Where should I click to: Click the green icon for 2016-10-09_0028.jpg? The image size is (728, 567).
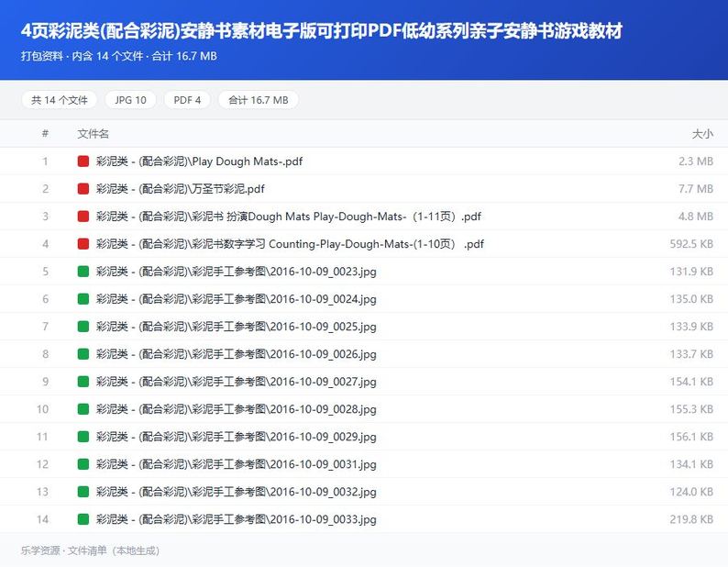[83, 409]
